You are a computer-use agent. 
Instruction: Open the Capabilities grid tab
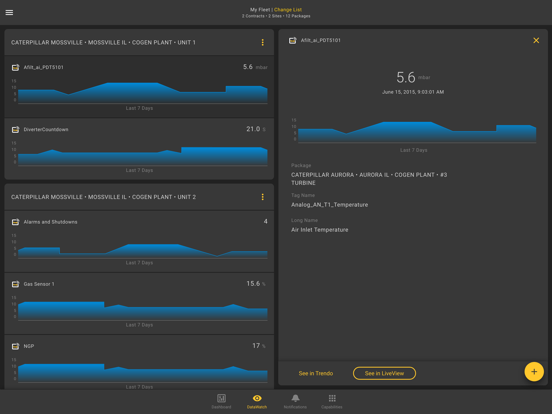click(x=332, y=401)
